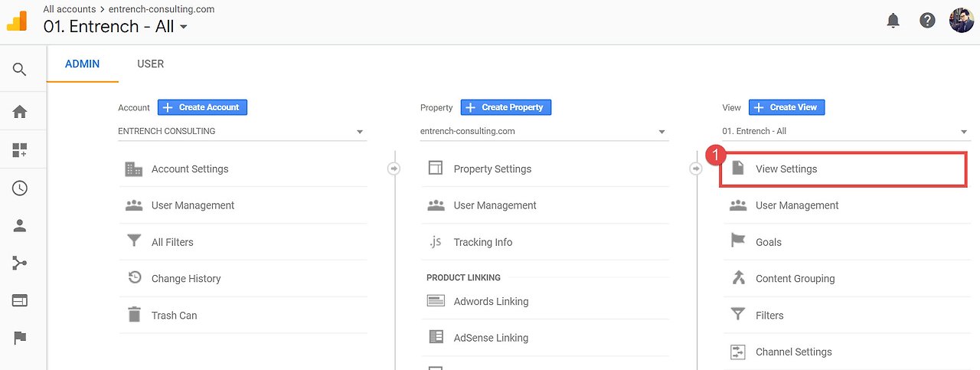Open the header view switcher '01. Entrench - All'

(x=115, y=27)
